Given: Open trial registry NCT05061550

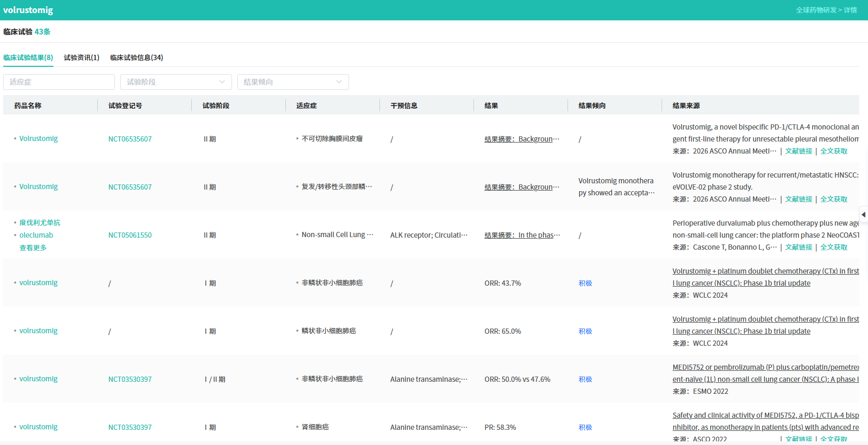Looking at the screenshot, I should (x=130, y=235).
